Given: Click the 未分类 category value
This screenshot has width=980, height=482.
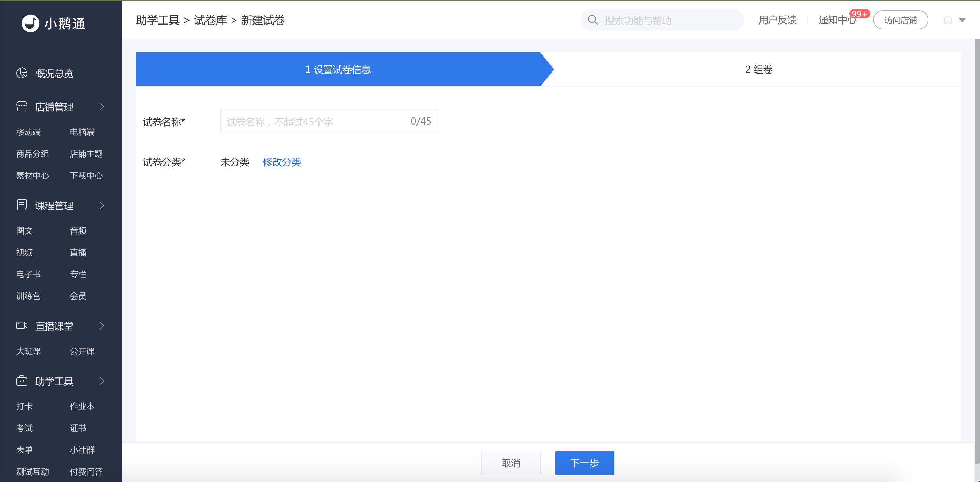Looking at the screenshot, I should tap(235, 162).
